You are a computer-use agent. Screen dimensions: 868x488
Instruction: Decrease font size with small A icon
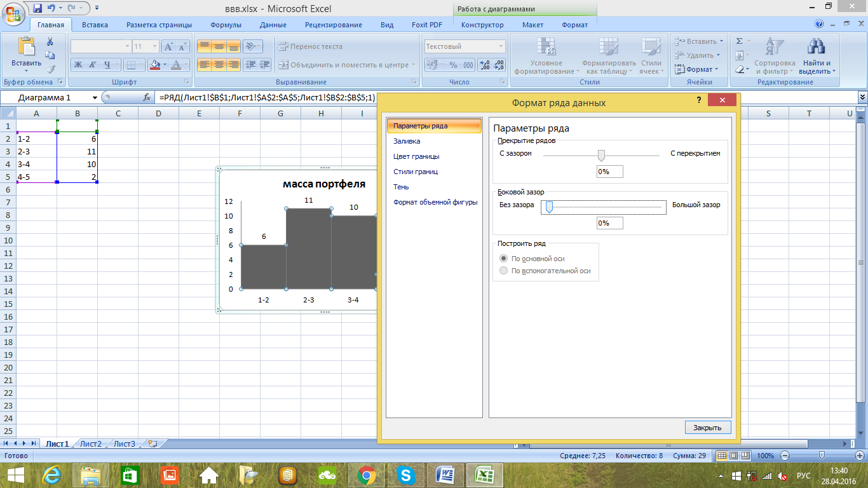[x=182, y=46]
